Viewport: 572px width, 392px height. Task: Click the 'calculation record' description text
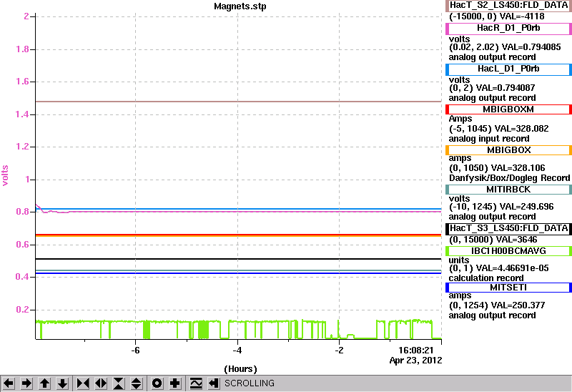tap(486, 278)
